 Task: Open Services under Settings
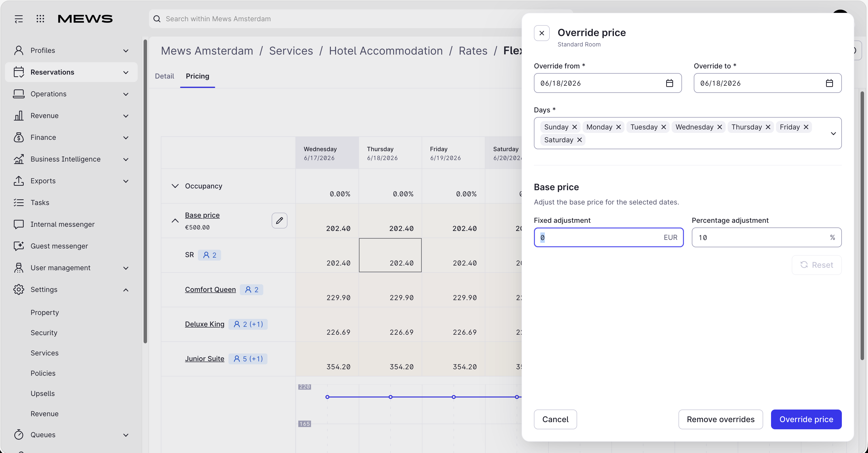point(44,353)
